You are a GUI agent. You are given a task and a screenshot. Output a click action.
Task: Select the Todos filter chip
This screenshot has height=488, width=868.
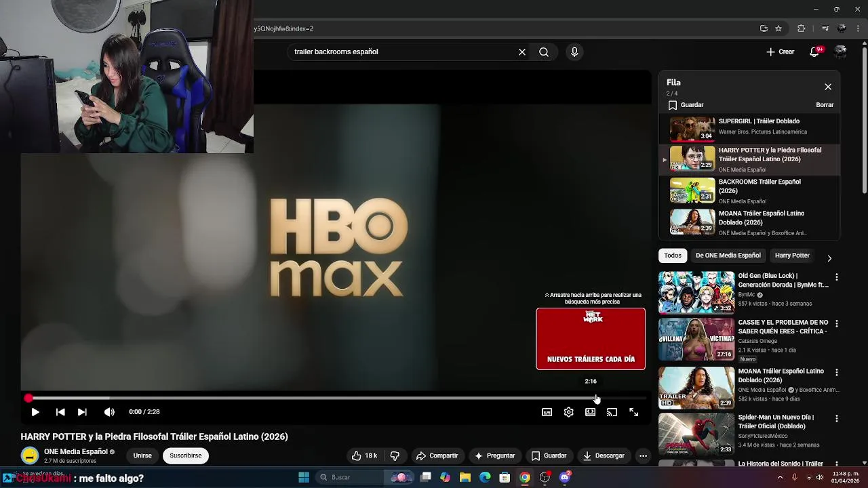pos(673,256)
